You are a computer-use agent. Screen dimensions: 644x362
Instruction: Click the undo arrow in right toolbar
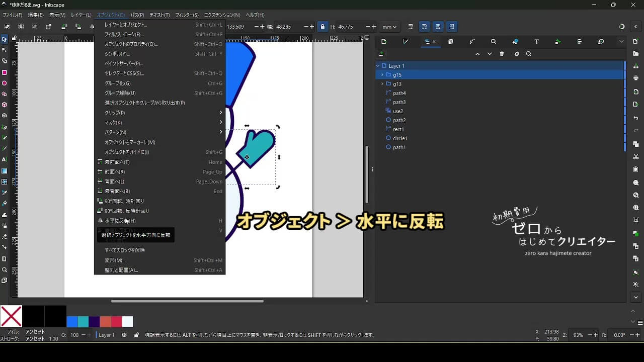coord(636,118)
